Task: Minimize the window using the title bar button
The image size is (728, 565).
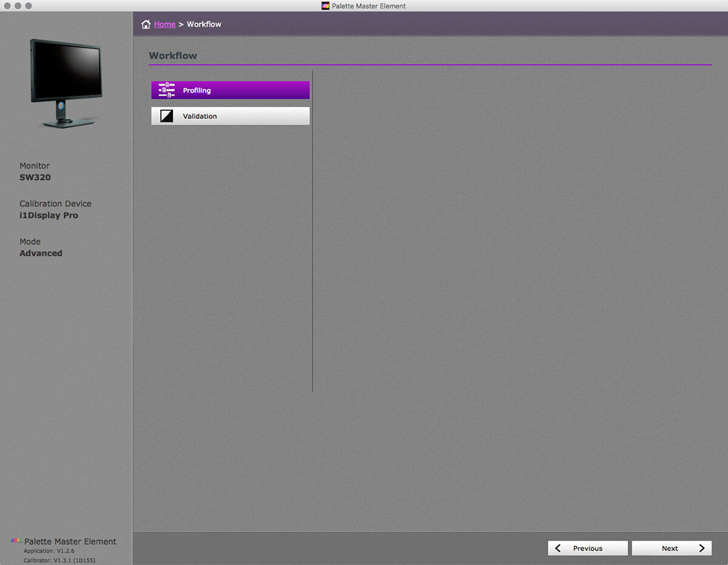Action: (x=18, y=5)
